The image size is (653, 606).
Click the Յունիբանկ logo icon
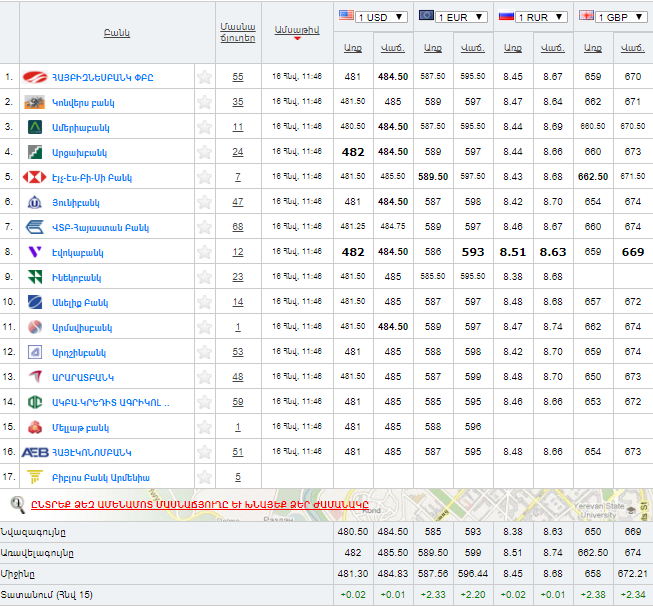35,202
